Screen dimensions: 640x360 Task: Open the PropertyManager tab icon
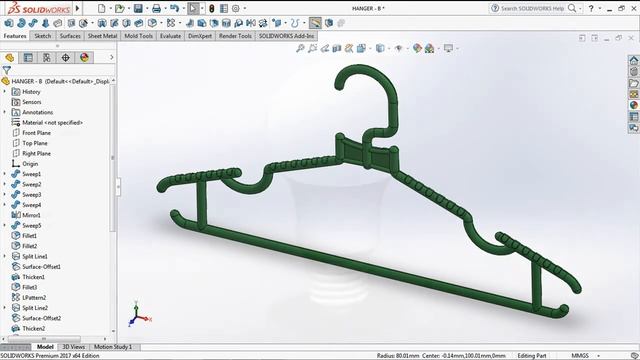tap(28, 58)
